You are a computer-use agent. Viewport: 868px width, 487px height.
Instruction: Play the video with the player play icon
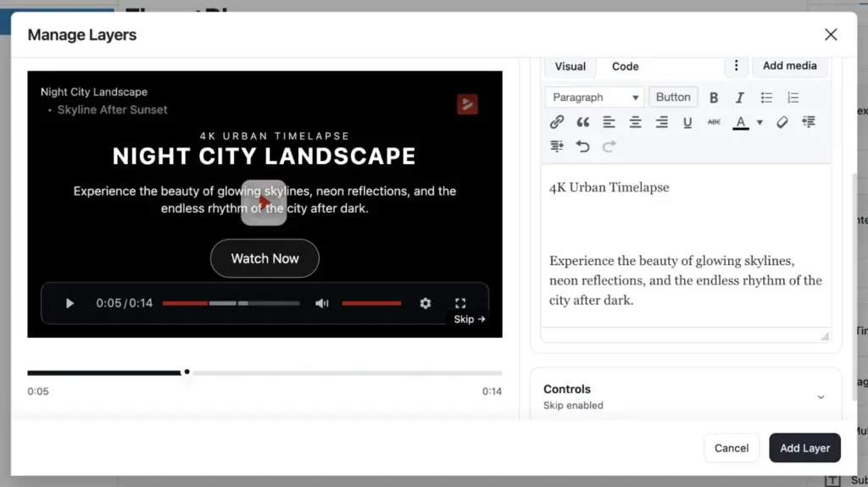[x=70, y=303]
